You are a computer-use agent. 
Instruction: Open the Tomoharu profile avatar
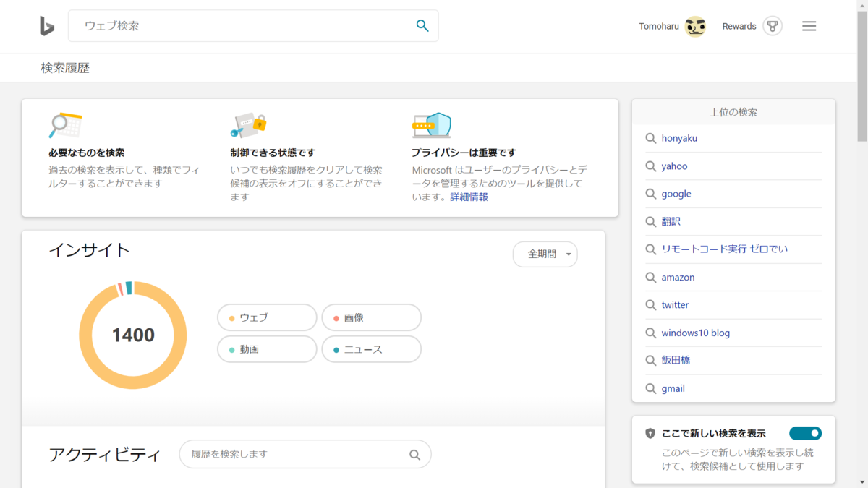(x=695, y=27)
